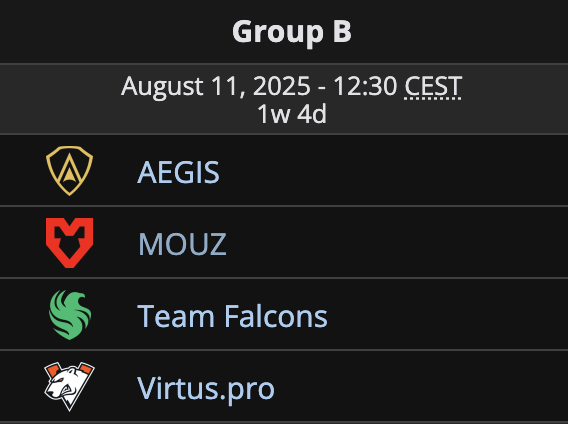The image size is (568, 424).
Task: Click the gold AEGIS shield logo
Action: click(x=70, y=171)
